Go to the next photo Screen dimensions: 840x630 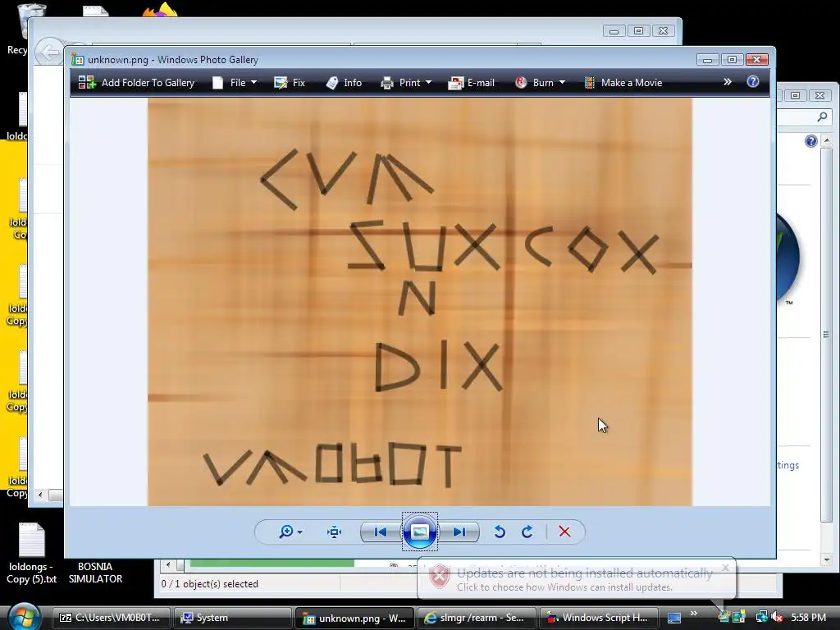click(x=459, y=532)
